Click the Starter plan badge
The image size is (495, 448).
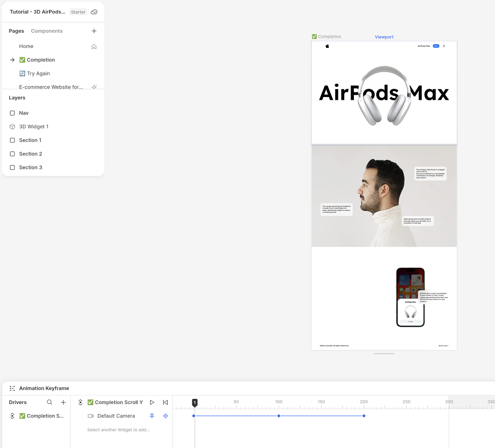pos(78,12)
